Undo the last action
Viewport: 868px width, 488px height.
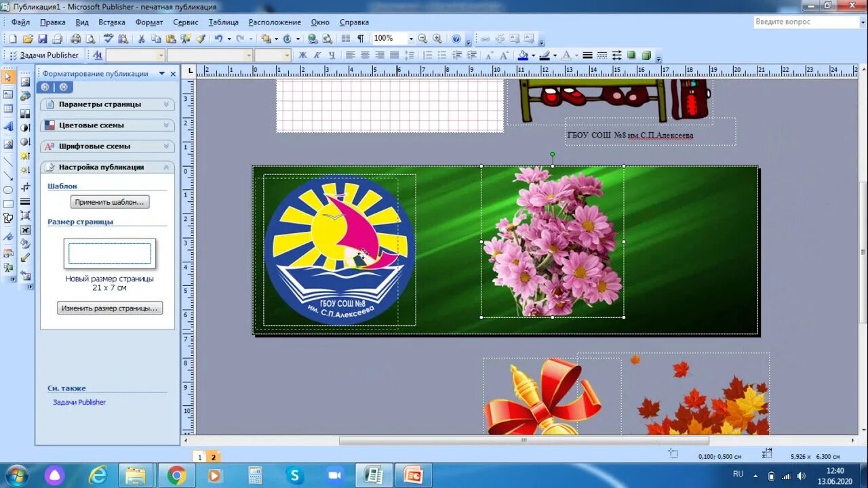[x=219, y=39]
